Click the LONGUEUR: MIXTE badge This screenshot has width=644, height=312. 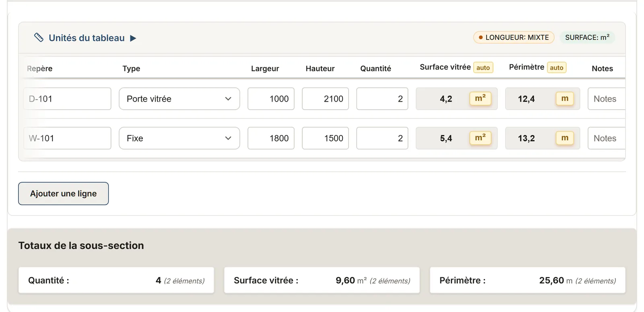514,37
